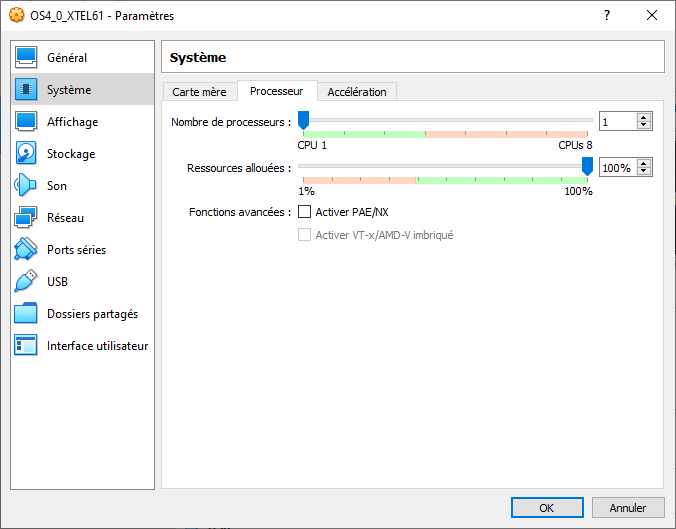Open the USB settings icon
The height and width of the screenshot is (529, 676).
point(26,282)
